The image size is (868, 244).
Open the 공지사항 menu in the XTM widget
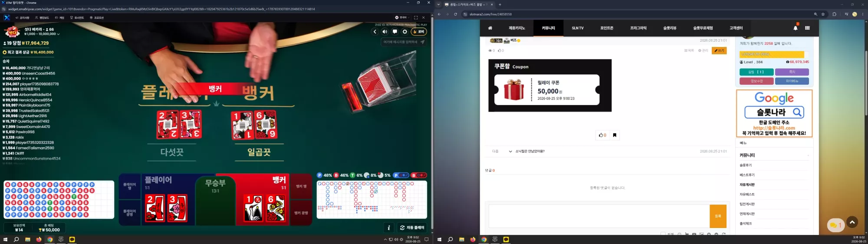[23, 18]
